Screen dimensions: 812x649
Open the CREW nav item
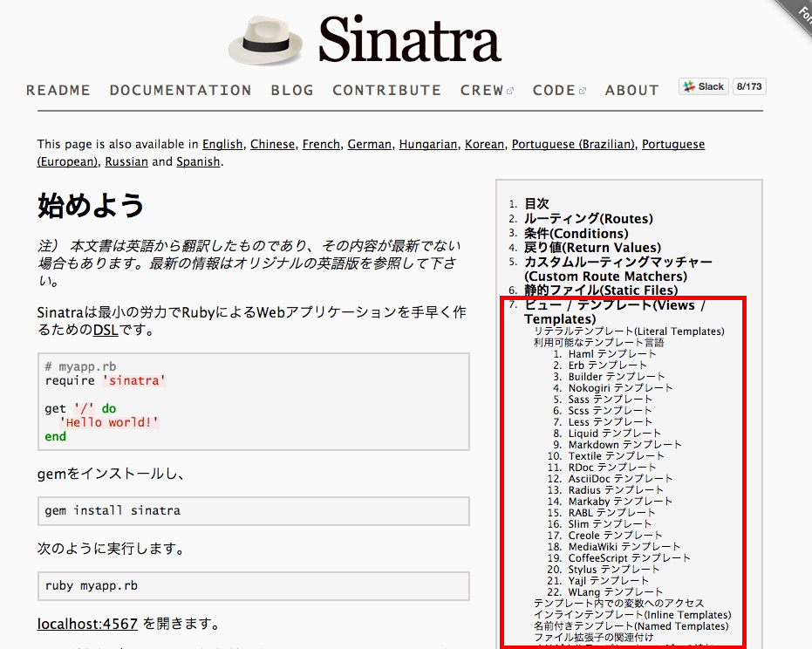click(481, 90)
